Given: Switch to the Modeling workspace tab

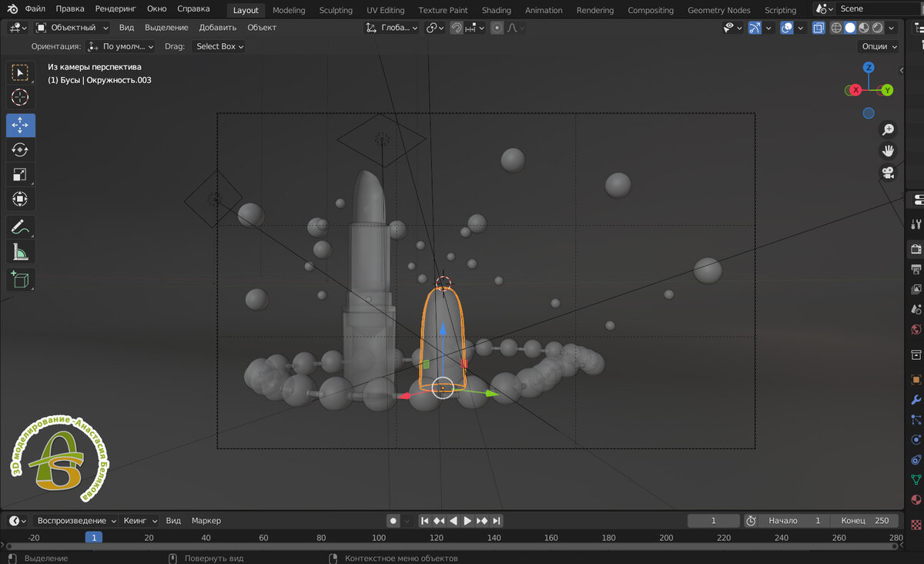Looking at the screenshot, I should click(x=289, y=10).
